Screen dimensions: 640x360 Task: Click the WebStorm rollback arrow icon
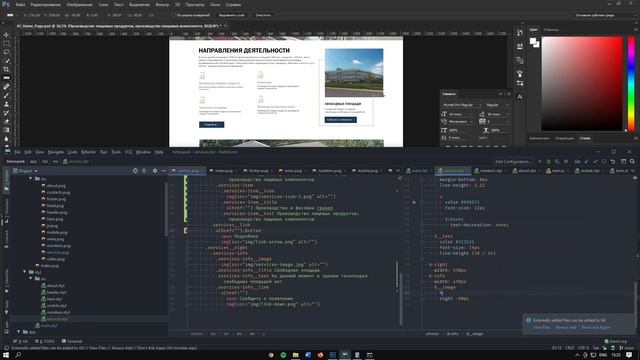(613, 162)
